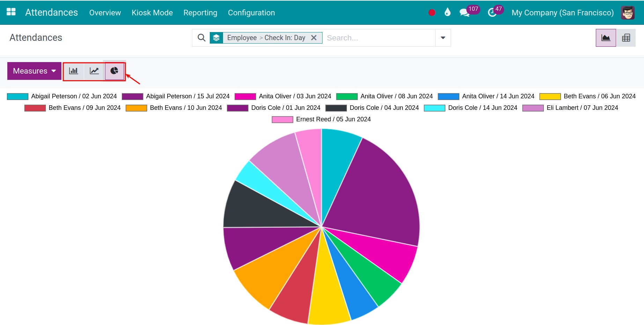Open the Reporting menu
The image size is (644, 325).
[200, 13]
